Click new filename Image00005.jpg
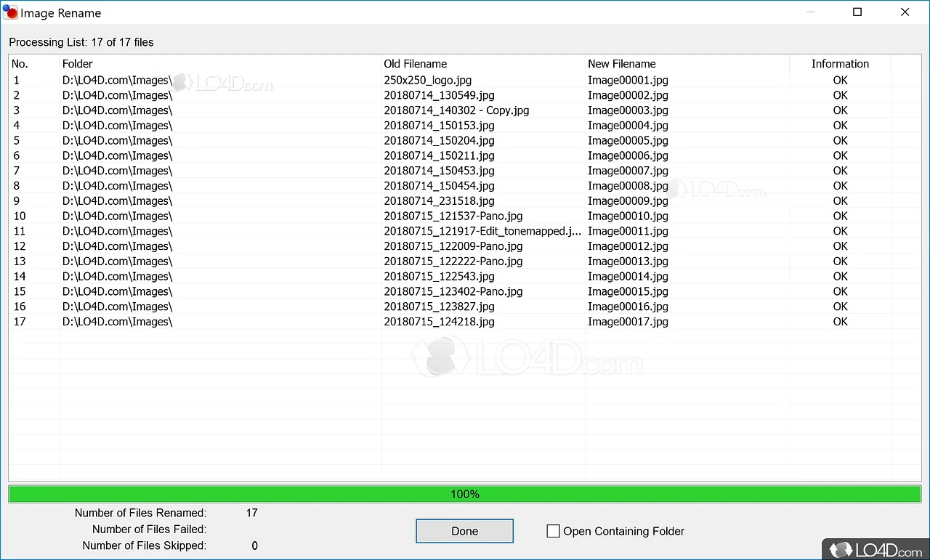Viewport: 930px width, 560px height. pyautogui.click(x=628, y=141)
